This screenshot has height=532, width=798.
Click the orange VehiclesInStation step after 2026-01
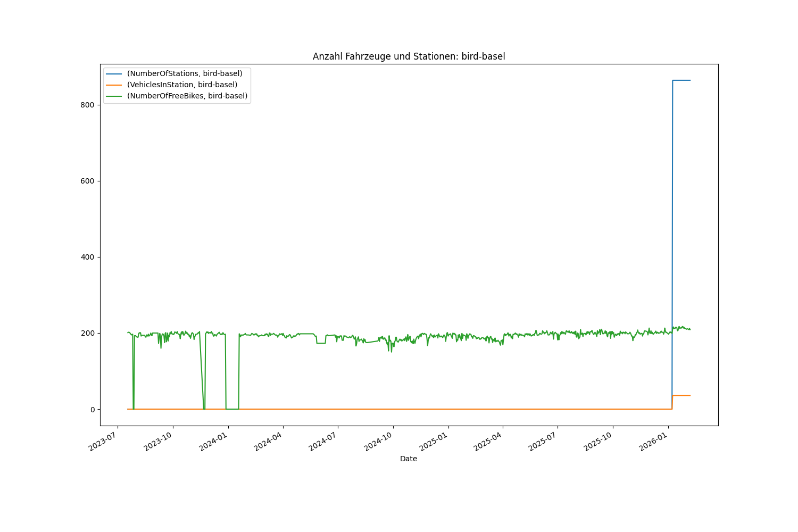pyautogui.click(x=681, y=395)
